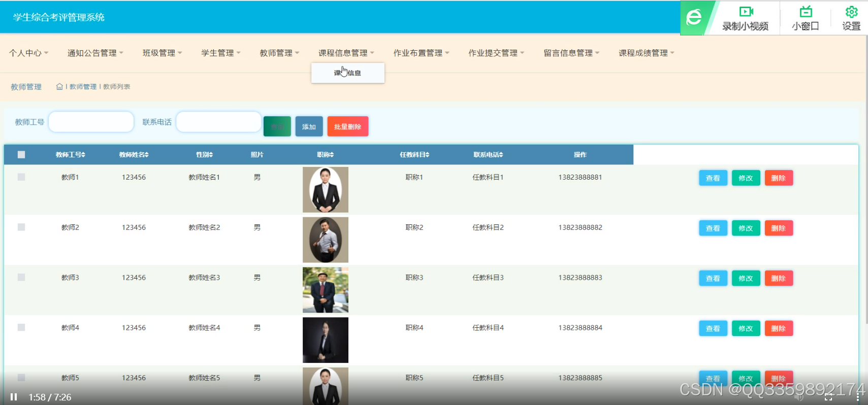
Task: Click the phone number 13823888883
Action: 581,278
